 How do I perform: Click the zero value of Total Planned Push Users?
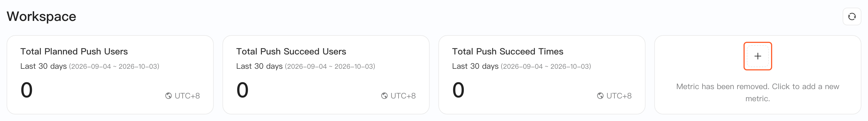point(27,90)
